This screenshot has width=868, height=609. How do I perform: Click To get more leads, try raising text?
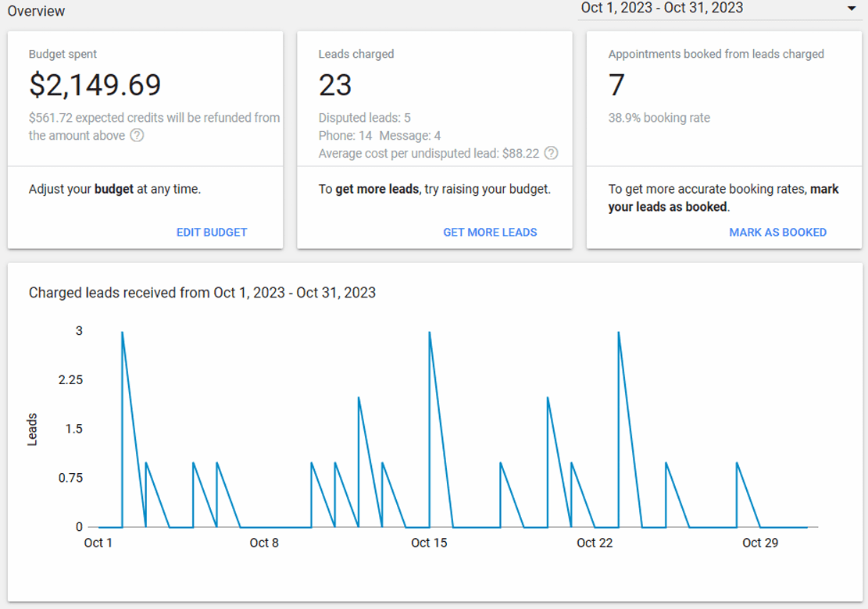(x=434, y=189)
